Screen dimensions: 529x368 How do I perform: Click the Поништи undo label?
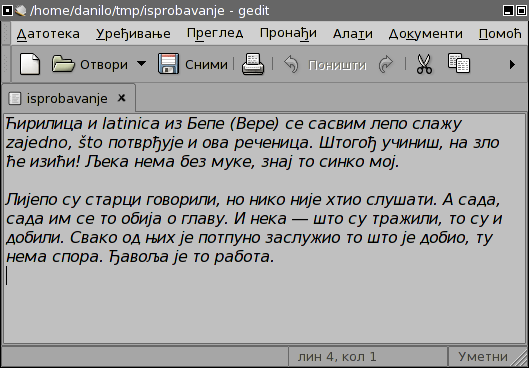point(337,65)
